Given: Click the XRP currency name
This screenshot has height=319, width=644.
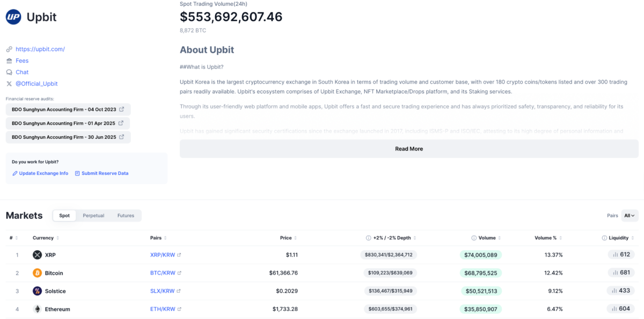Looking at the screenshot, I should click(50, 255).
